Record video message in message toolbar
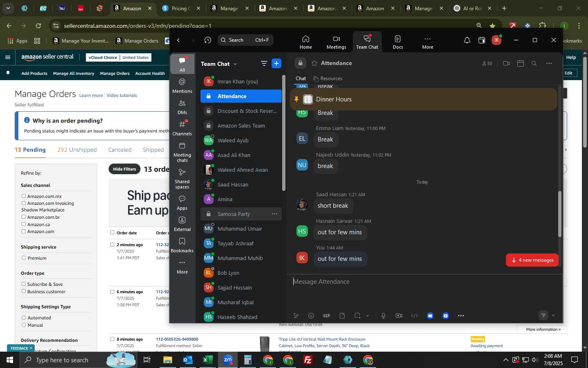Viewport: 588px width, 368px height. (x=399, y=316)
